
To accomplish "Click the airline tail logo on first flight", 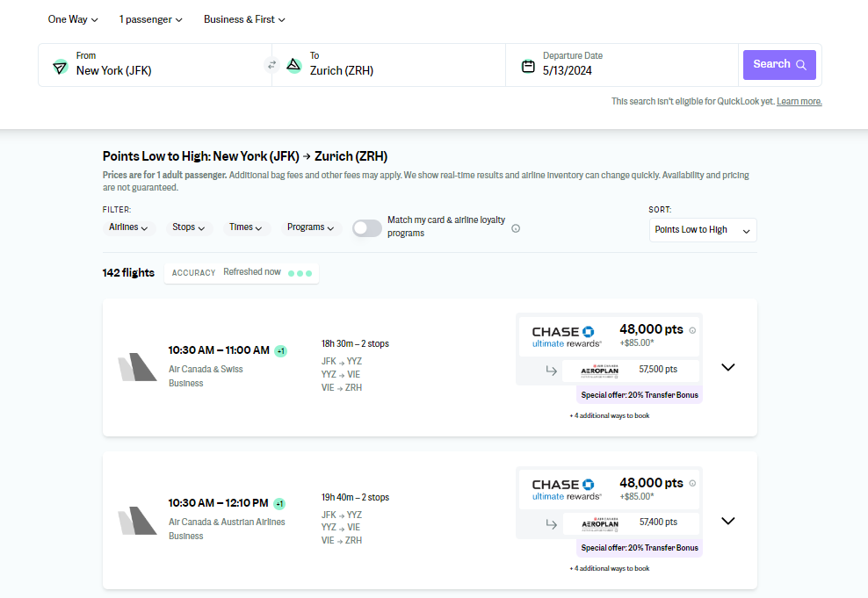I will click(x=137, y=368).
